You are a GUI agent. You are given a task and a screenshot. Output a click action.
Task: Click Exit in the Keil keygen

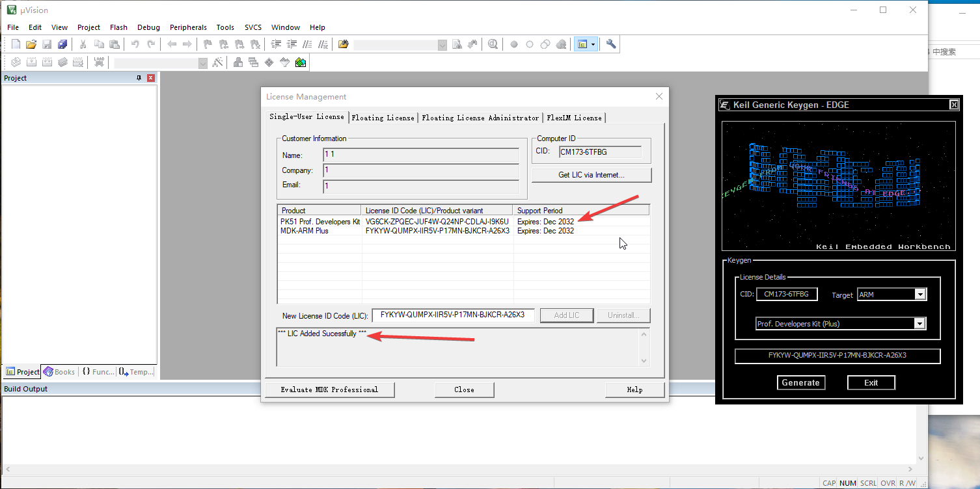coord(871,382)
